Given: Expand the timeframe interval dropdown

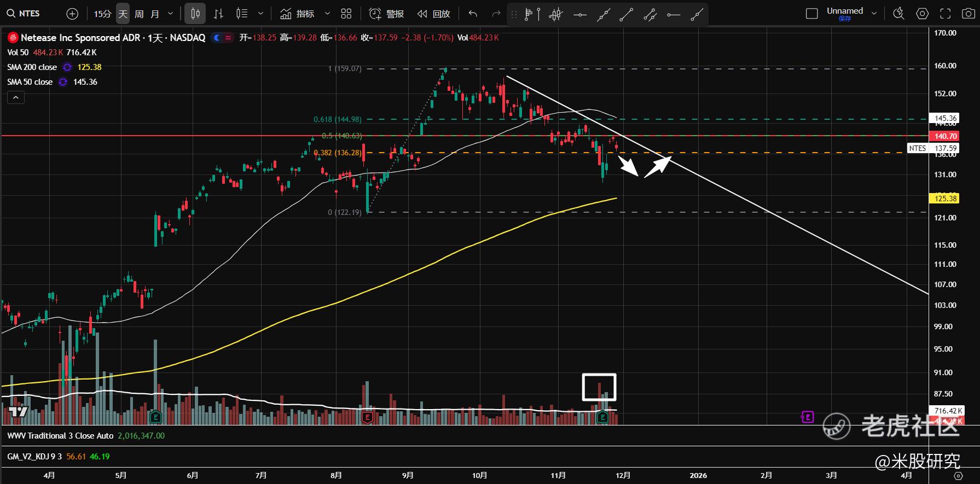Looking at the screenshot, I should tap(170, 14).
